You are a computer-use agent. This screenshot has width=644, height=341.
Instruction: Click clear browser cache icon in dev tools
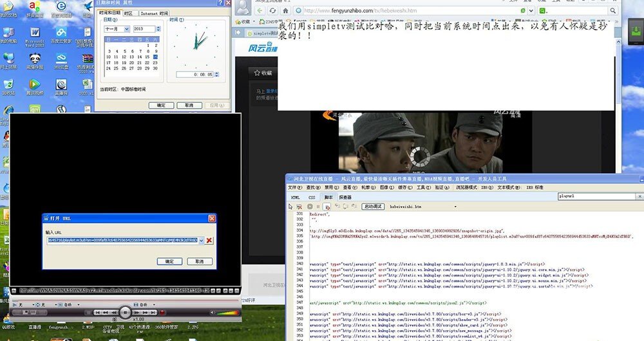pos(299,207)
